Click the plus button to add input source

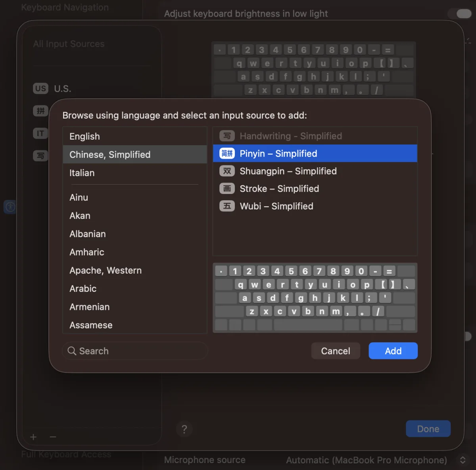click(x=33, y=437)
